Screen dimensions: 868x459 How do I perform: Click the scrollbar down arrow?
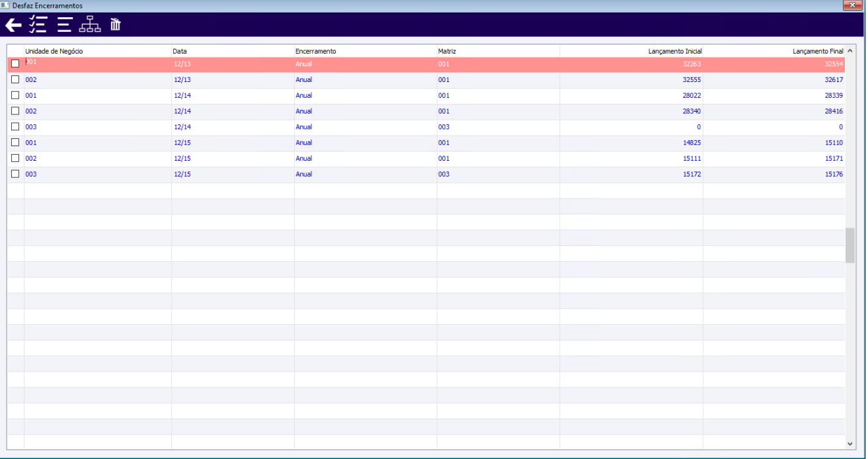[850, 443]
